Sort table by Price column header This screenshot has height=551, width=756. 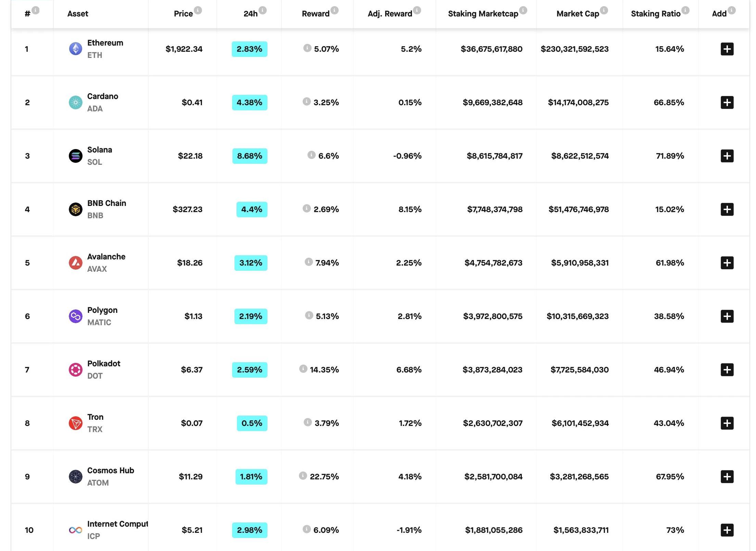(183, 14)
